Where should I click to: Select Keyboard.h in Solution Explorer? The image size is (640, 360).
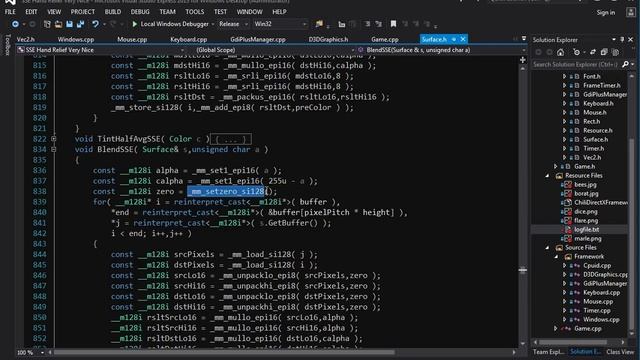pyautogui.click(x=598, y=103)
